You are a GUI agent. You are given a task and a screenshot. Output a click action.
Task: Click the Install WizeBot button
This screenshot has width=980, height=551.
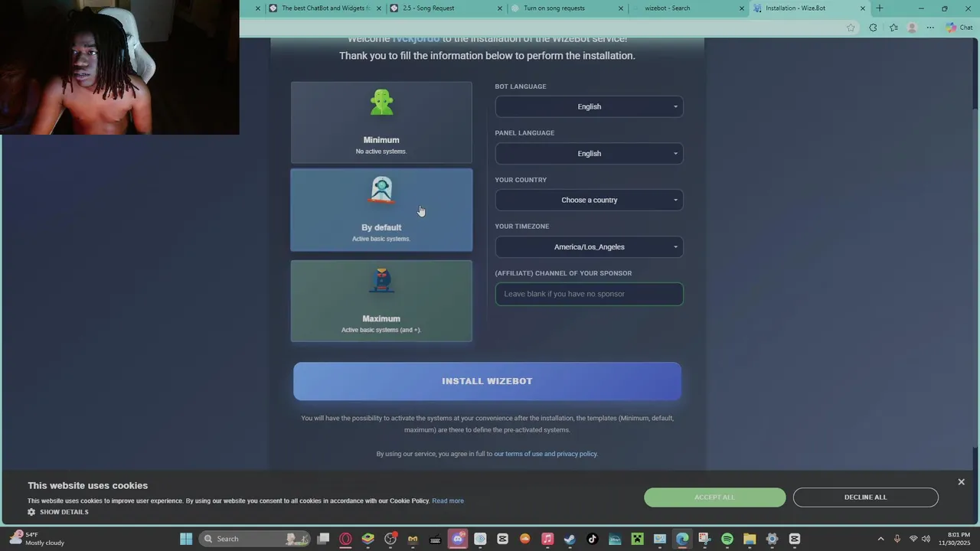point(487,381)
